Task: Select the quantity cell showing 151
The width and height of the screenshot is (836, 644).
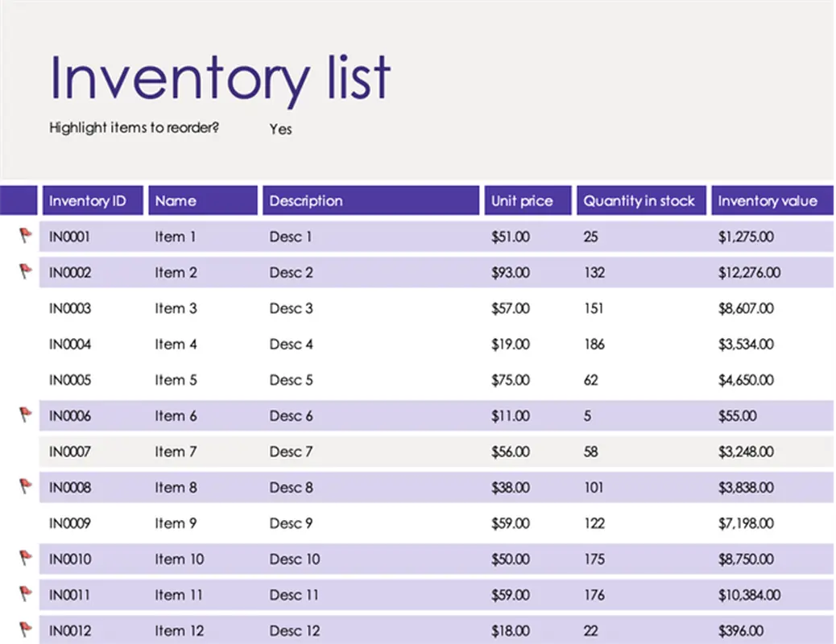Action: [x=594, y=308]
